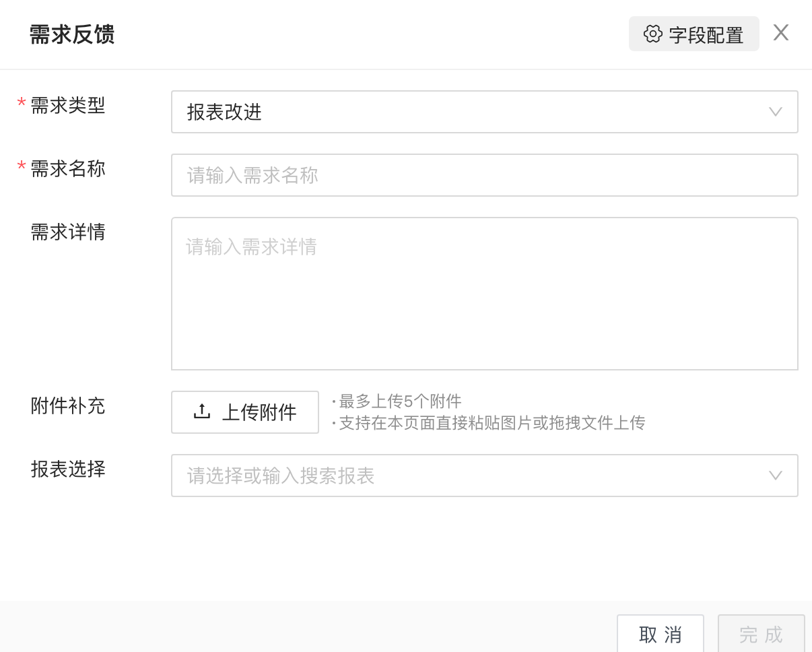Click the gear icon beside 字段配置
Viewport: 812px width, 652px height.
(x=652, y=34)
